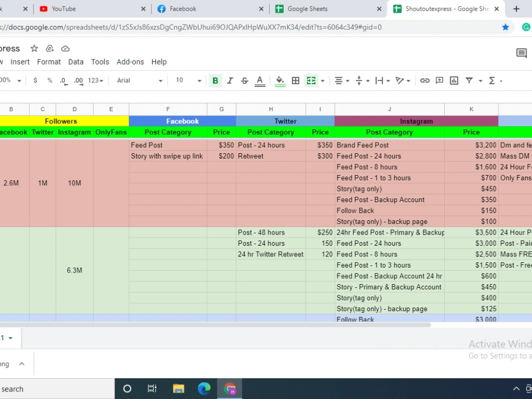532x399 pixels.
Task: Open the font size dropdown
Action: click(x=186, y=80)
